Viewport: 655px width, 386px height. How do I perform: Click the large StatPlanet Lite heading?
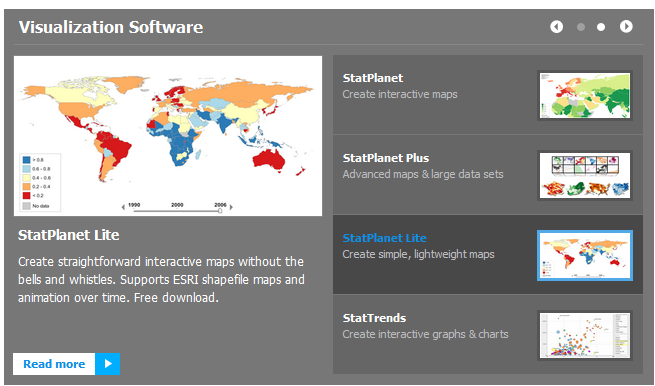pos(69,235)
